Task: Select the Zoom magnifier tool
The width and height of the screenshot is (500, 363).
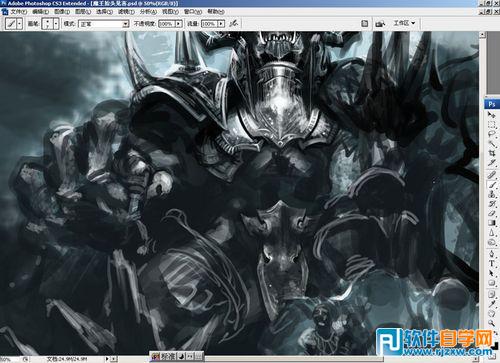Action: [x=492, y=323]
